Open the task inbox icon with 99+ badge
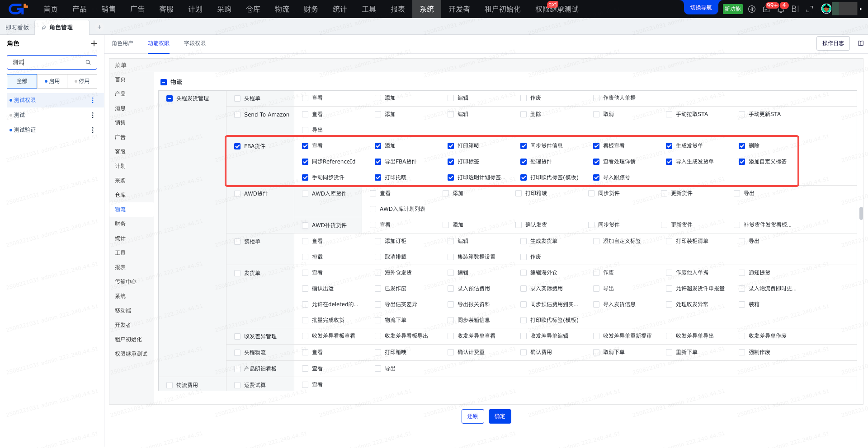The height and width of the screenshot is (448, 868). (766, 9)
